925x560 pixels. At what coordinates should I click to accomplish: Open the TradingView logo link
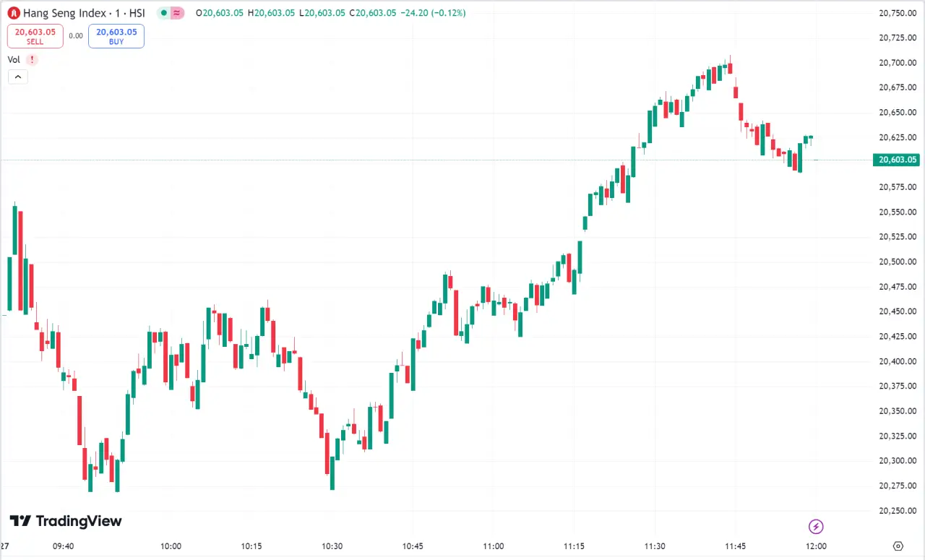tap(66, 521)
